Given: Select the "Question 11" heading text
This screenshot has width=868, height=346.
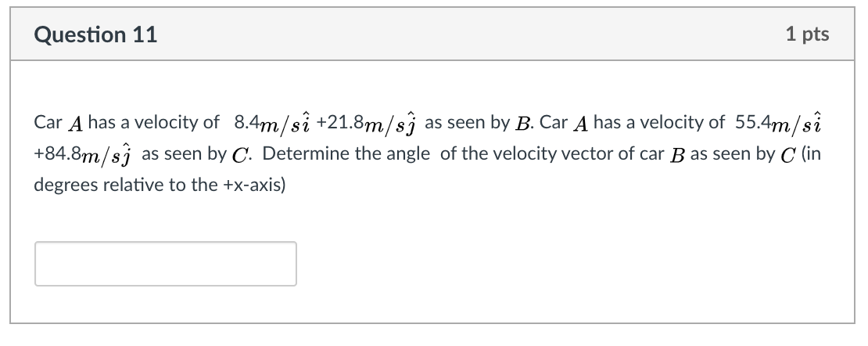Looking at the screenshot, I should coord(95,34).
